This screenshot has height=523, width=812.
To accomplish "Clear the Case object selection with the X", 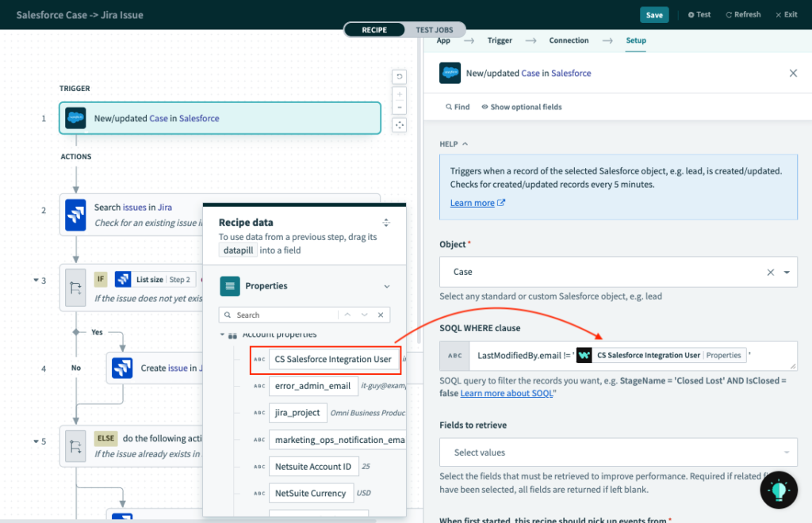I will pos(769,272).
